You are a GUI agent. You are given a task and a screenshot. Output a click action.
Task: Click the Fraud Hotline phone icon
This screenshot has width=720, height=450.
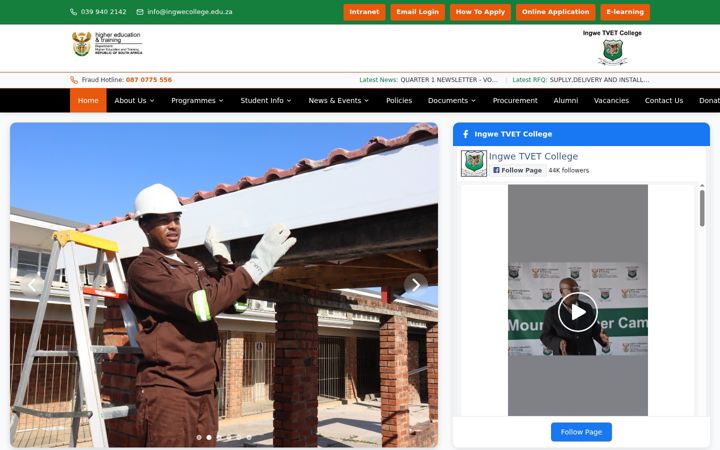(74, 80)
